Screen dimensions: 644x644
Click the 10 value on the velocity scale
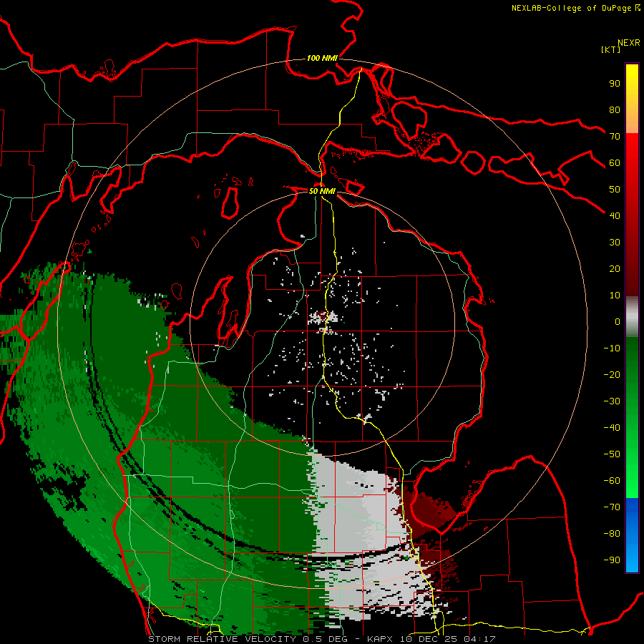pyautogui.click(x=615, y=296)
